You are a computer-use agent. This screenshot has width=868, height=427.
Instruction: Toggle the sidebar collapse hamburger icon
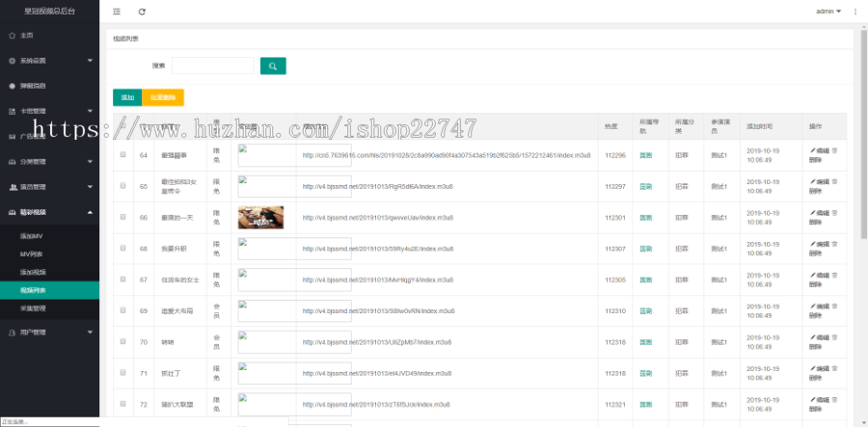click(117, 12)
